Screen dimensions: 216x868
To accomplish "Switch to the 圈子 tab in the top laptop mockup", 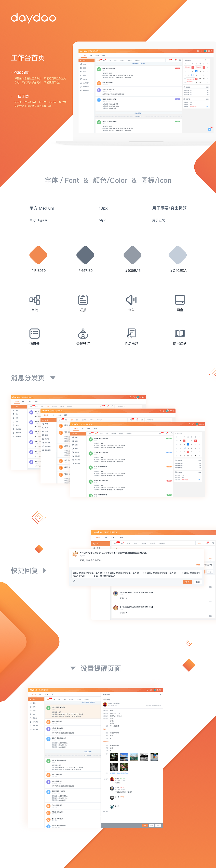I will [x=104, y=55].
